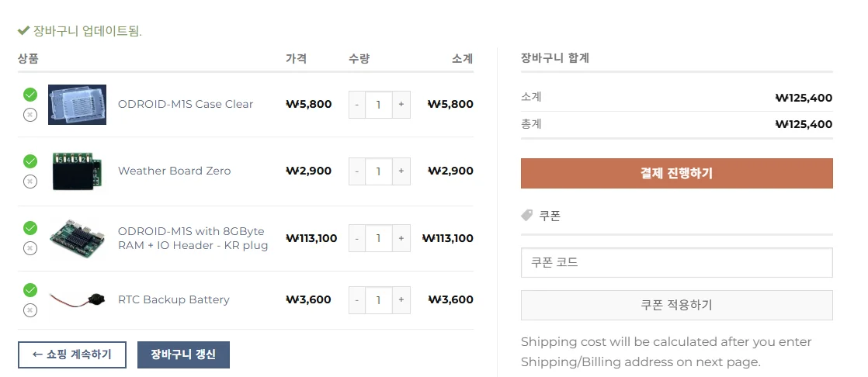
Task: Open the Weather Board Zero product link
Action: (174, 171)
